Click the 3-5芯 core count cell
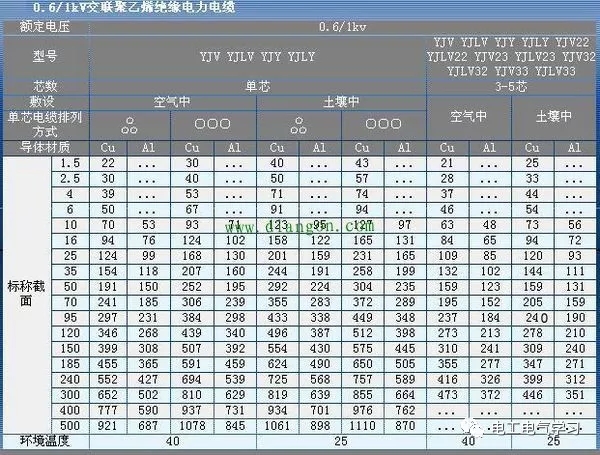This screenshot has height=455, width=600. pyautogui.click(x=510, y=87)
